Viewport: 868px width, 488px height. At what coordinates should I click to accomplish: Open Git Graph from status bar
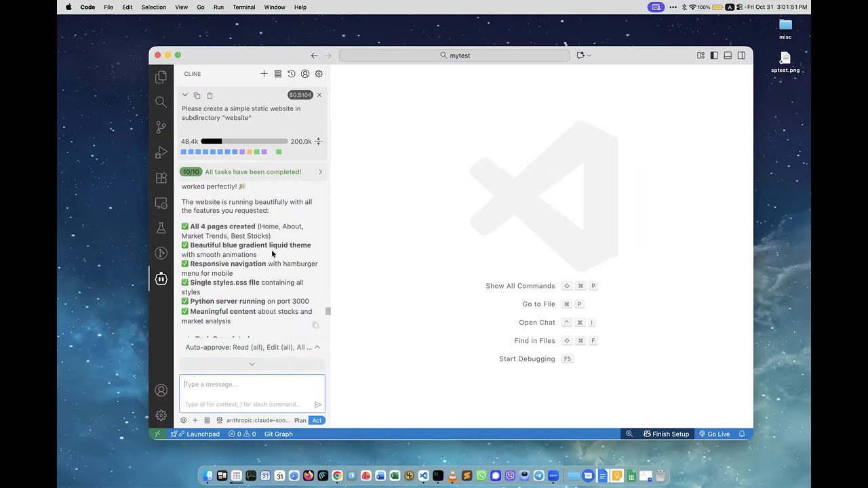coord(278,434)
